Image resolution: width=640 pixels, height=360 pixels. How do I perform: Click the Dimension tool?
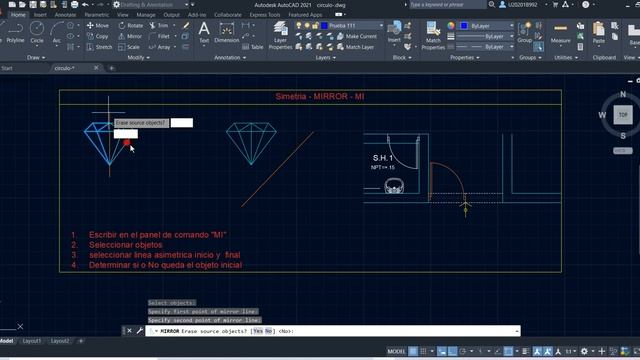point(227,33)
